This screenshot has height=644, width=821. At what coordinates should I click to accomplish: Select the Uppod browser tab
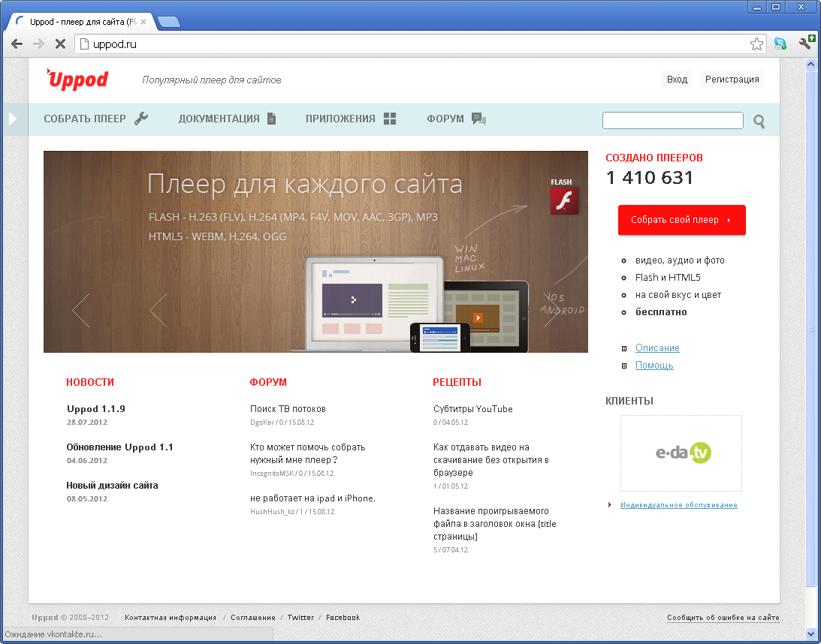[x=82, y=22]
